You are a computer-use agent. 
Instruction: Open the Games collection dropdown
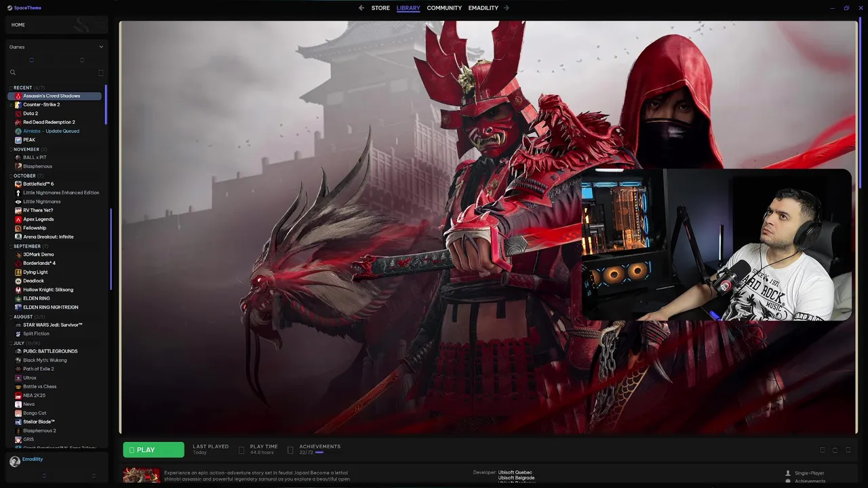click(56, 47)
